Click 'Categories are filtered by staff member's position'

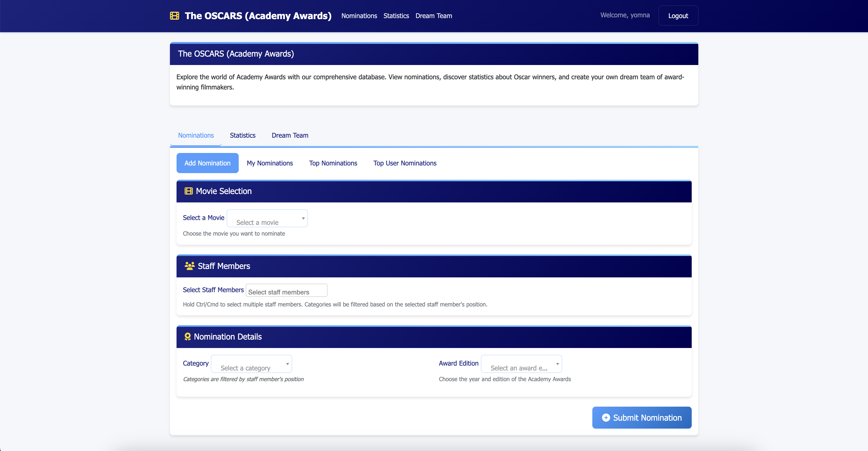tap(243, 379)
